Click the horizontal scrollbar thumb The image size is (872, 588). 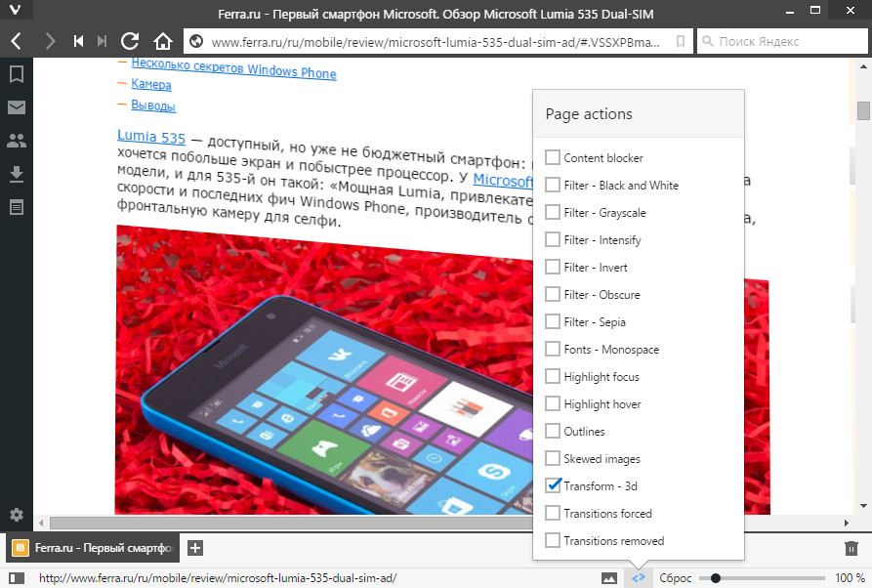click(x=291, y=523)
